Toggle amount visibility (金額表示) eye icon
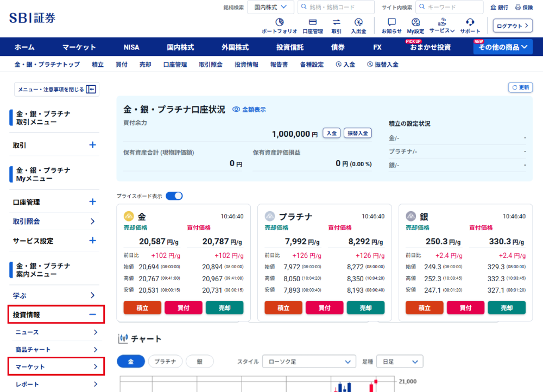The image size is (543, 392). click(236, 110)
